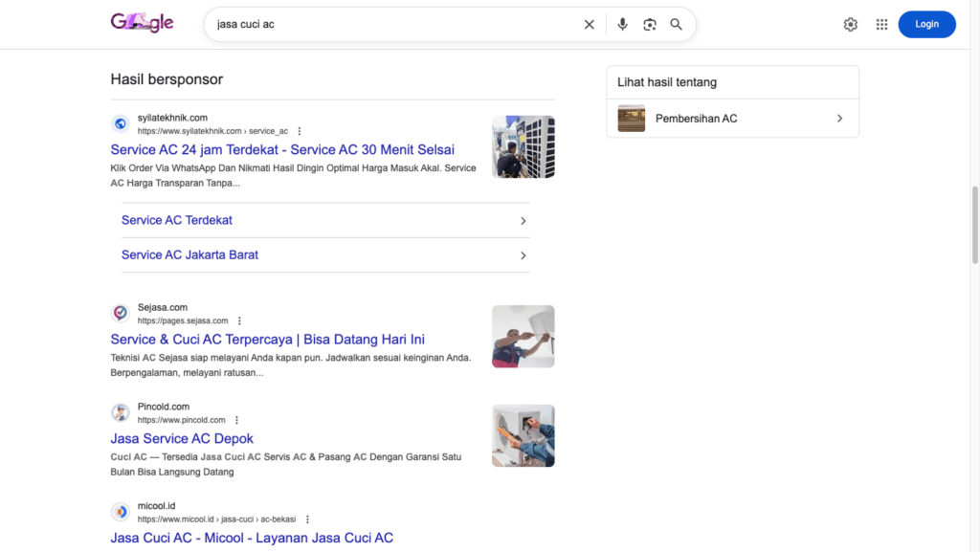Image resolution: width=980 pixels, height=552 pixels.
Task: Open search by image camera icon
Action: click(650, 24)
